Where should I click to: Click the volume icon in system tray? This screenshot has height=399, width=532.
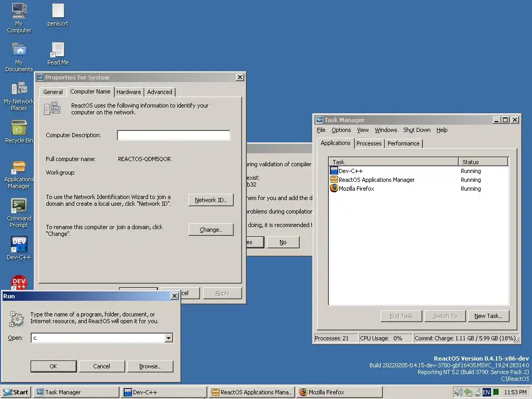tap(458, 392)
